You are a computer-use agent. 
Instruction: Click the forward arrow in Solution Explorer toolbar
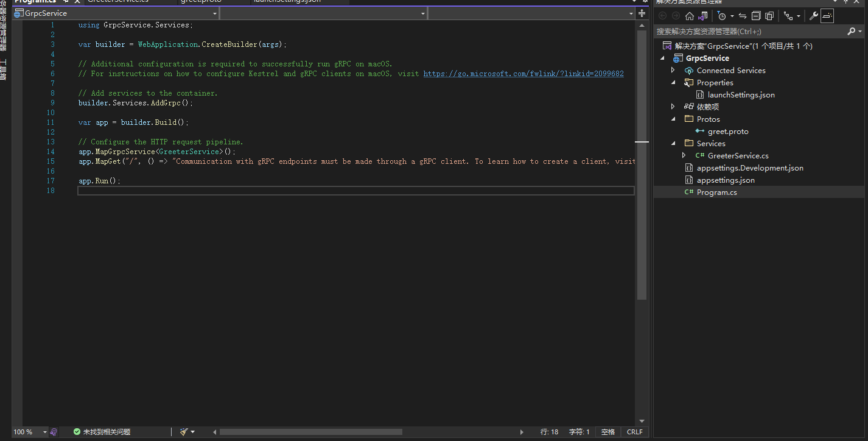click(x=676, y=16)
